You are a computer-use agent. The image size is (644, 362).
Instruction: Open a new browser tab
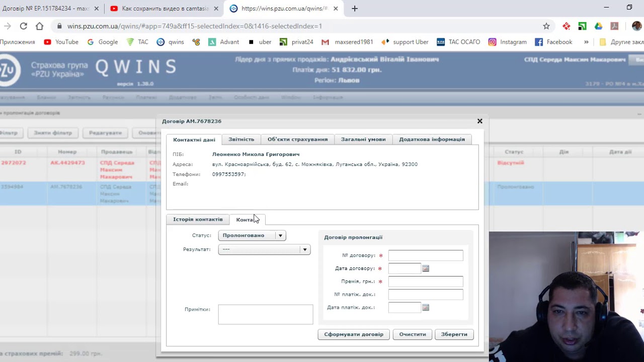pyautogui.click(x=355, y=9)
